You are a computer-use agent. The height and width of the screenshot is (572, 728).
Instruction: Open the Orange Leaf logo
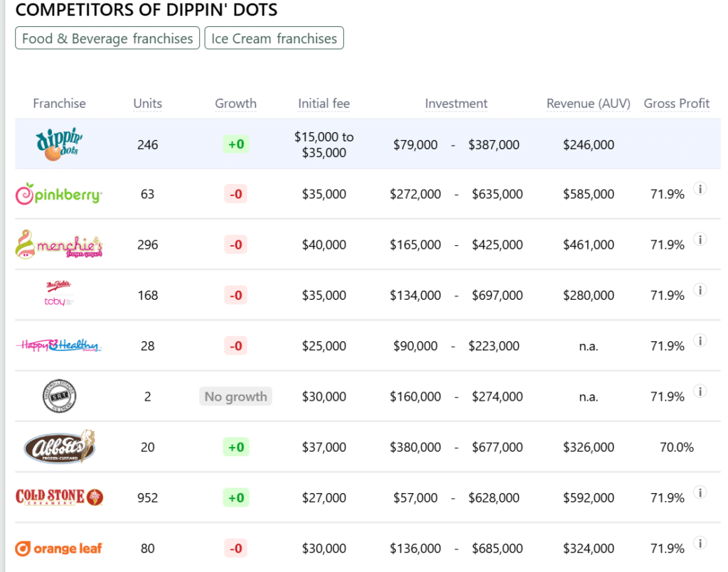coord(59,548)
